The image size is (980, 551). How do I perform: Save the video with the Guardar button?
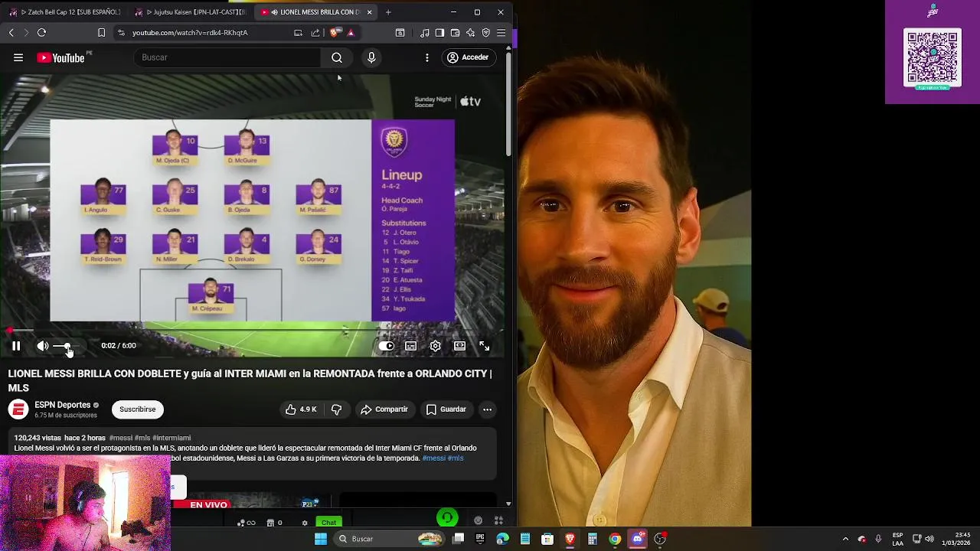click(446, 409)
